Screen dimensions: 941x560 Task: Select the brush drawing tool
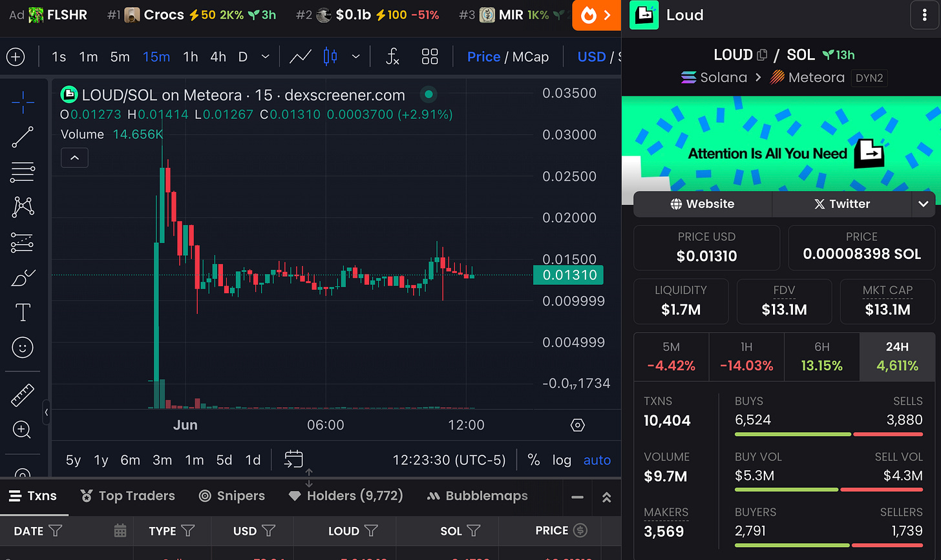tap(23, 278)
